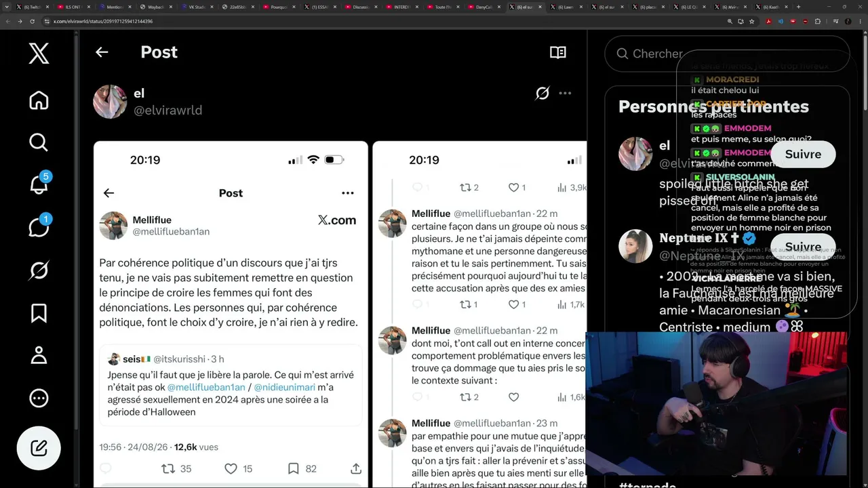Open Messages icon with badge 1
Viewport: 868px width, 488px height.
tap(39, 227)
